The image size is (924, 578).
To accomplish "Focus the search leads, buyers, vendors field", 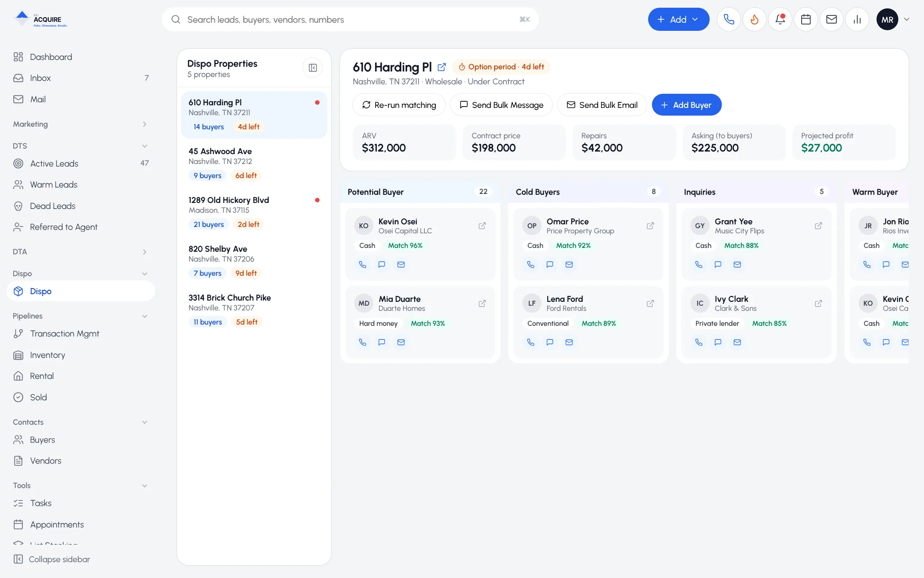I will [350, 19].
